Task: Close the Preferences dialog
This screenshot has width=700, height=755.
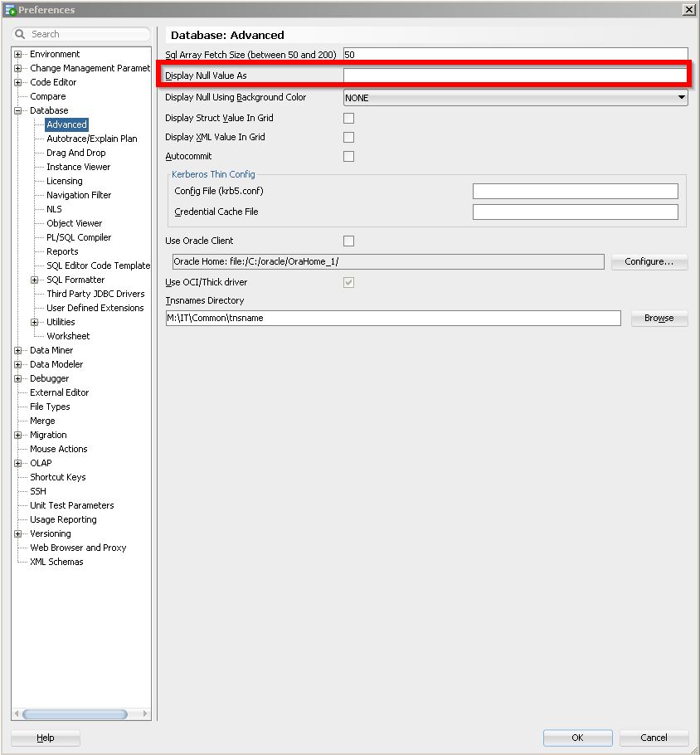Action: pyautogui.click(x=689, y=10)
